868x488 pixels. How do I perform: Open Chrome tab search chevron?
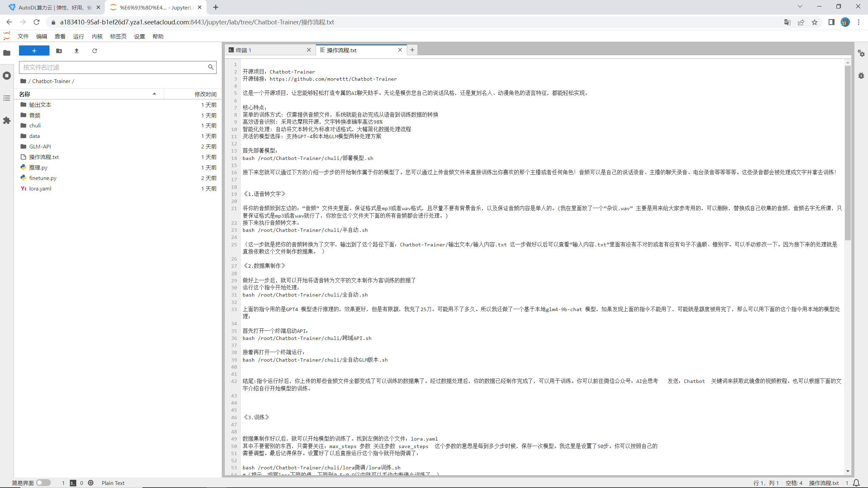(x=800, y=6)
